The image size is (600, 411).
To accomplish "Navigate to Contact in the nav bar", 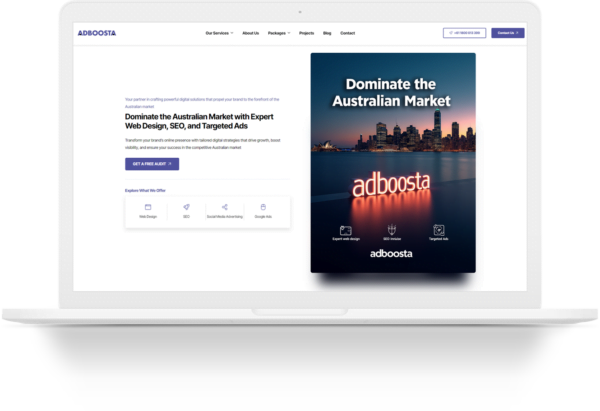I will click(347, 33).
